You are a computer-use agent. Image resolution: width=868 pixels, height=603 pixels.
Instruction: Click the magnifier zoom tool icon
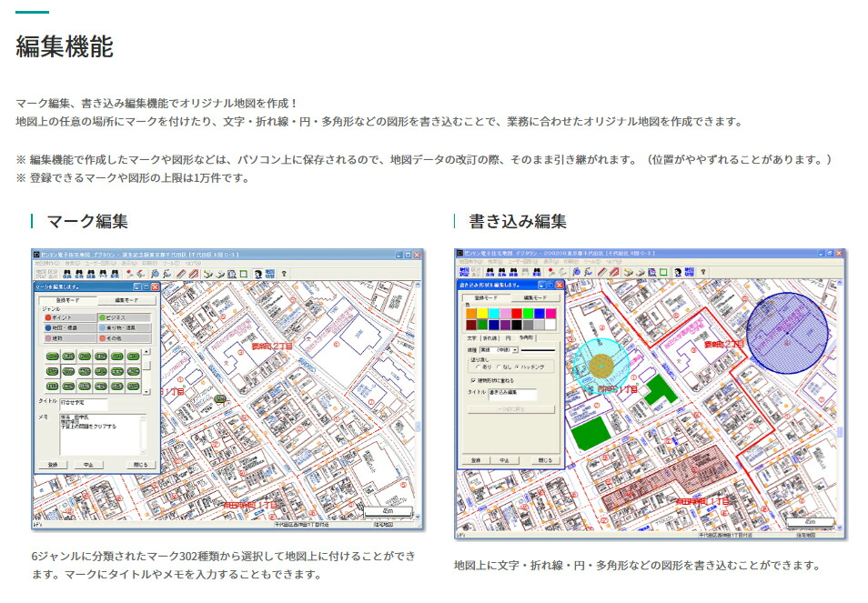155,273
